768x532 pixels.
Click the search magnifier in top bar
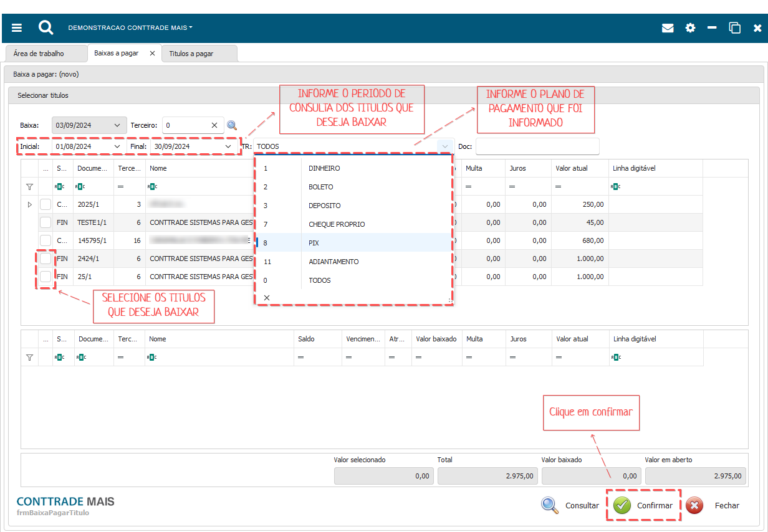coord(46,27)
